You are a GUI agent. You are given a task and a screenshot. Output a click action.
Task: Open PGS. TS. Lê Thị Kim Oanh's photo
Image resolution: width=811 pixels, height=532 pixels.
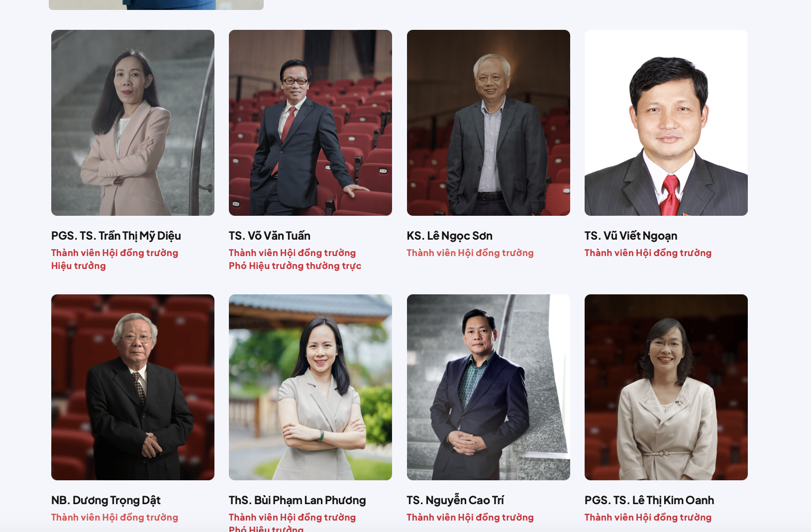pos(666,387)
